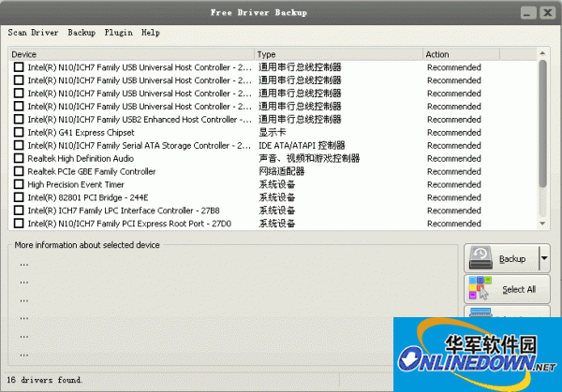
Task: Tick checkbox for USB2 Enhanced Host Controller
Action: tap(19, 119)
